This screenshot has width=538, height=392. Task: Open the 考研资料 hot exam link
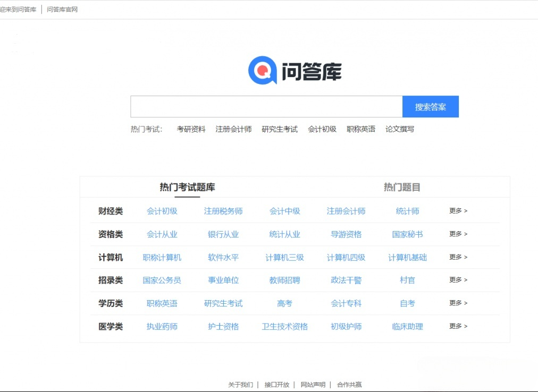(x=190, y=129)
